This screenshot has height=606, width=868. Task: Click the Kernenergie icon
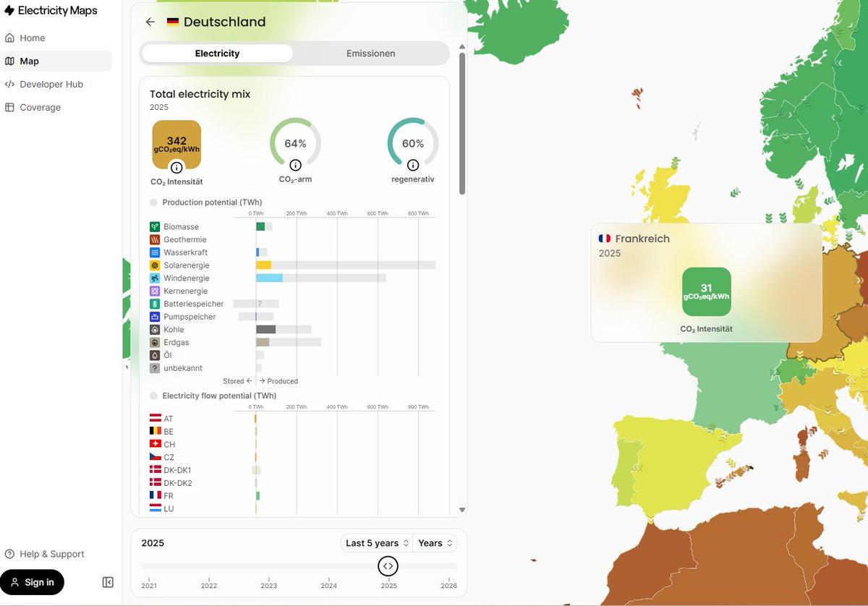(x=155, y=291)
